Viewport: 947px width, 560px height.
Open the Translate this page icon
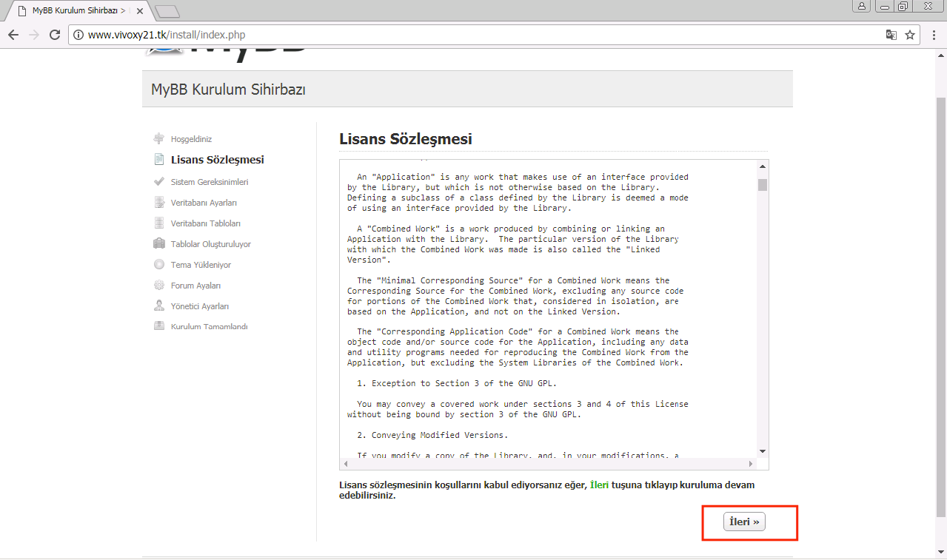click(x=891, y=35)
